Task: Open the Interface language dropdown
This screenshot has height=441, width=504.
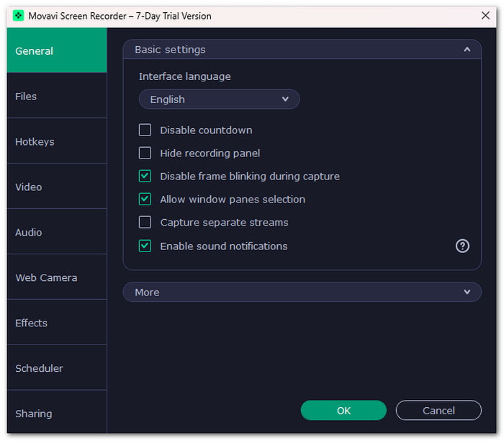Action: point(219,99)
